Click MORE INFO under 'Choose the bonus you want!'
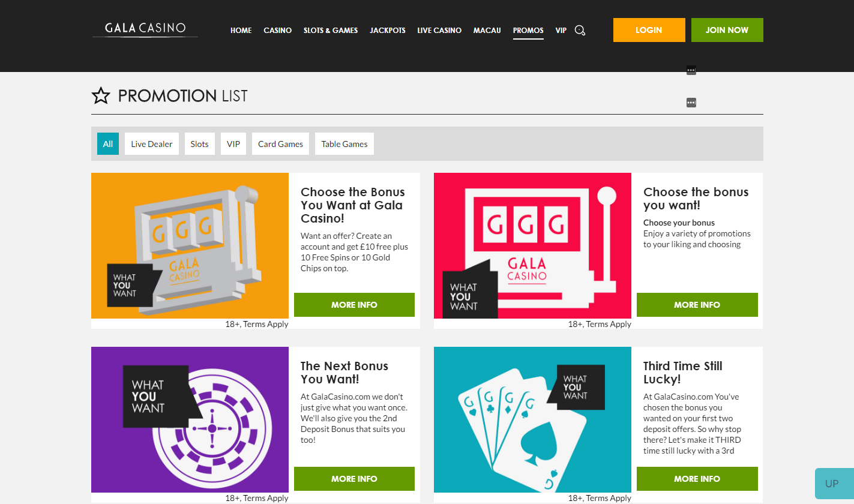854x504 pixels. (697, 305)
